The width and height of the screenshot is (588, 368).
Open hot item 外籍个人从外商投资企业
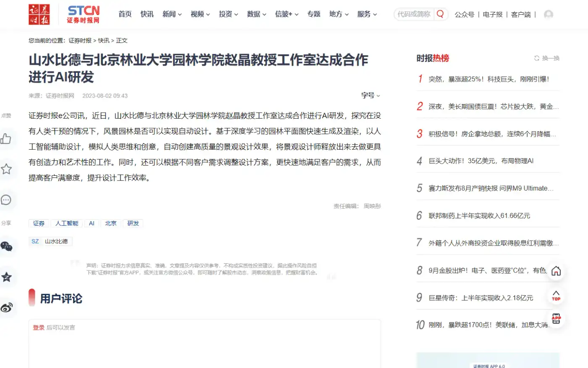point(493,243)
